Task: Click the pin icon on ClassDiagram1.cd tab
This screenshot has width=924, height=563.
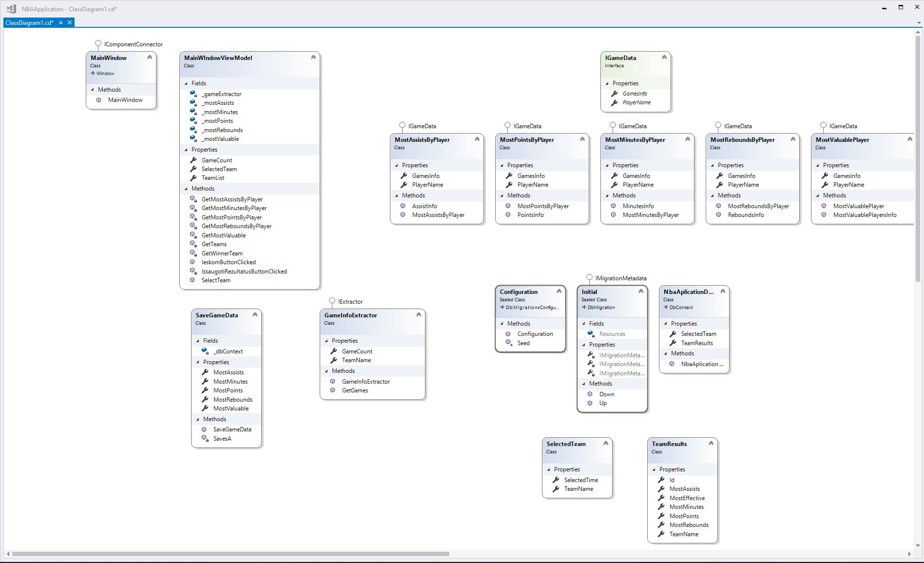Action: tap(61, 23)
